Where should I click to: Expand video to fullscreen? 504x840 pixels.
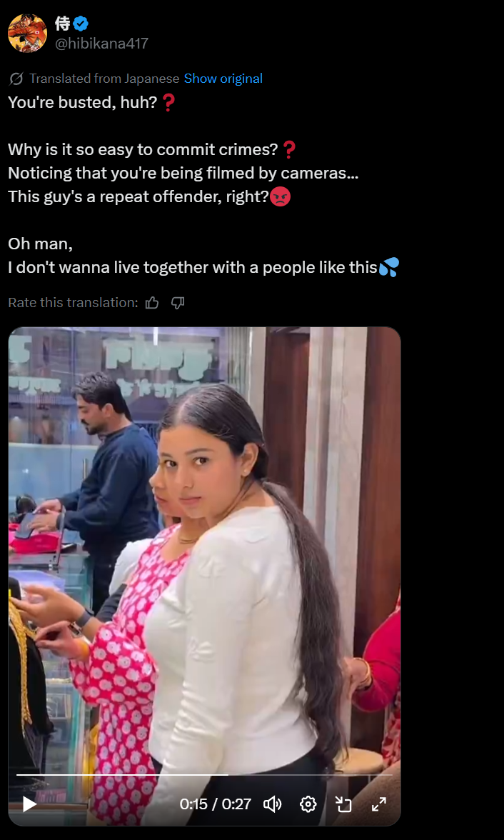pyautogui.click(x=378, y=804)
